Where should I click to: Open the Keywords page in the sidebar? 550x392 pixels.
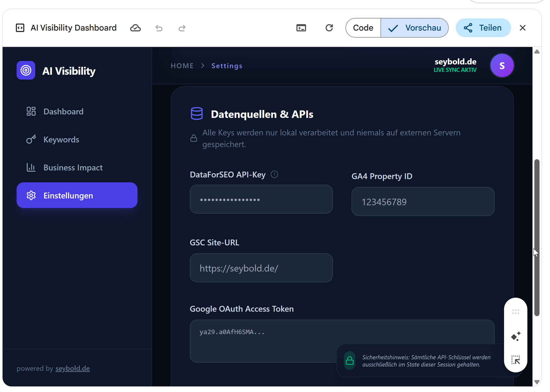[x=77, y=139]
